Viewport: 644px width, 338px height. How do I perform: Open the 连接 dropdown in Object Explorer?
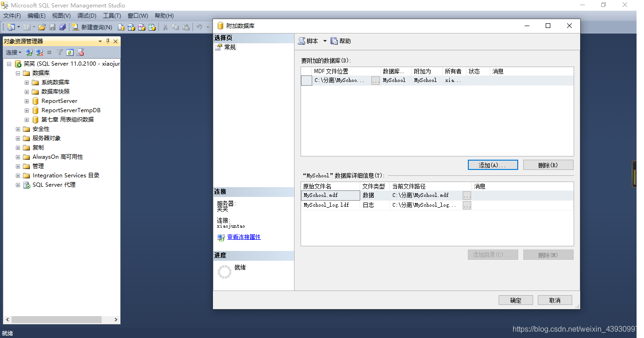[14, 52]
